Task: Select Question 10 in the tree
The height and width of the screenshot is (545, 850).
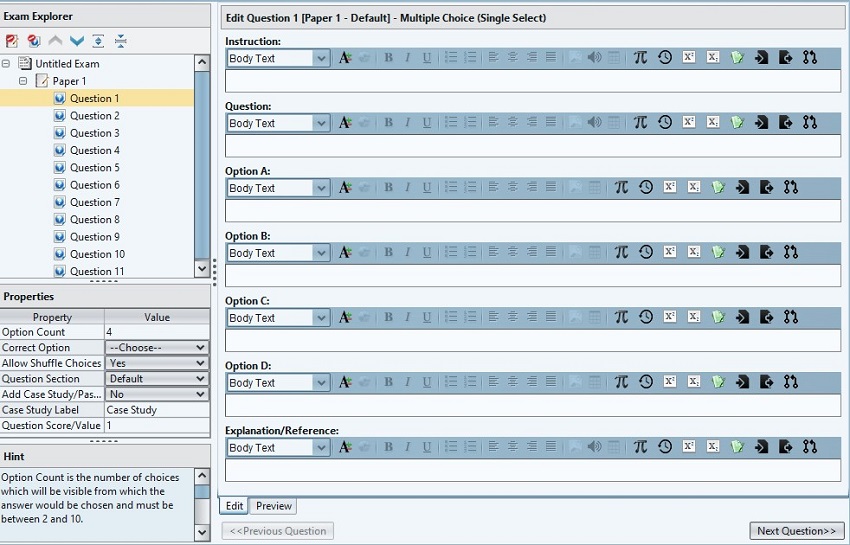Action: click(97, 254)
